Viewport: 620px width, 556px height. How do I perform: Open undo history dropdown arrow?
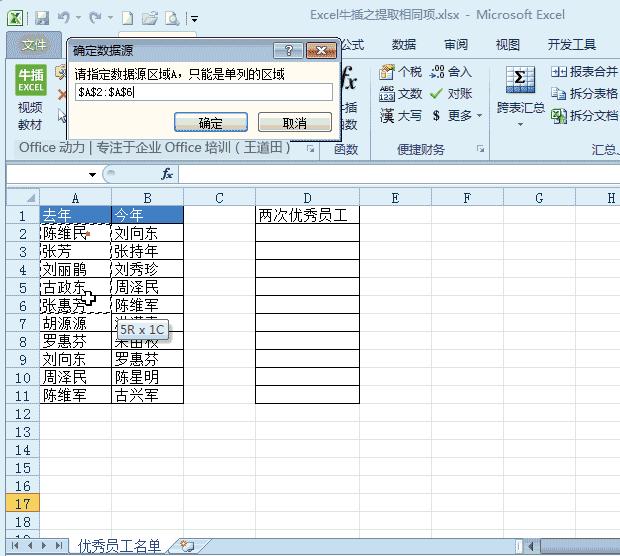[78, 18]
